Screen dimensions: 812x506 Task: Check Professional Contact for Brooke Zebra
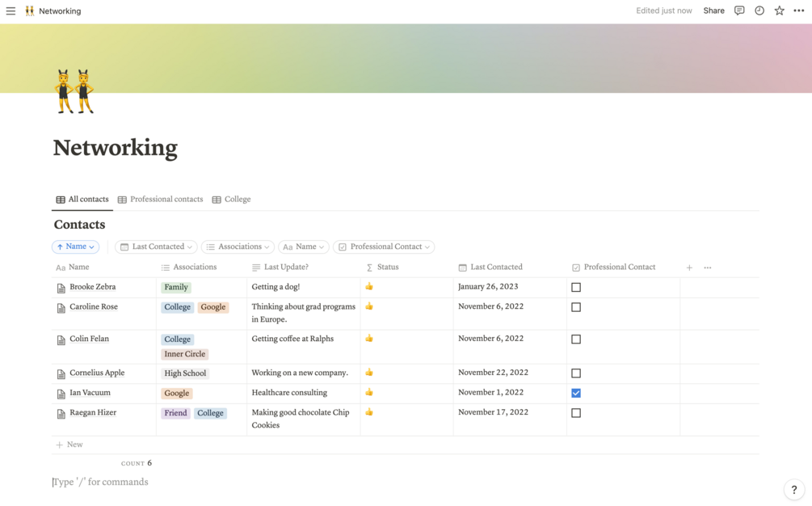[x=576, y=287]
